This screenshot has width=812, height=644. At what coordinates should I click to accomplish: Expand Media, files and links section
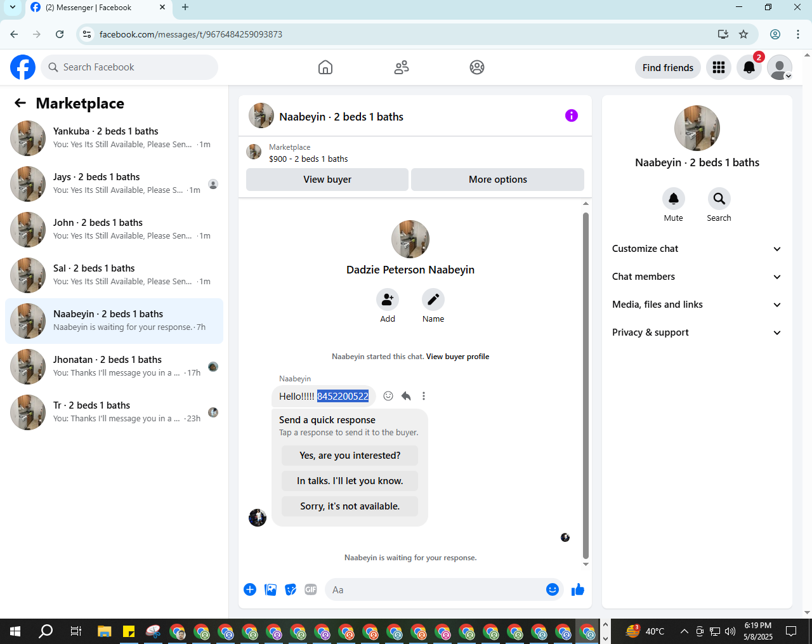pyautogui.click(x=697, y=305)
